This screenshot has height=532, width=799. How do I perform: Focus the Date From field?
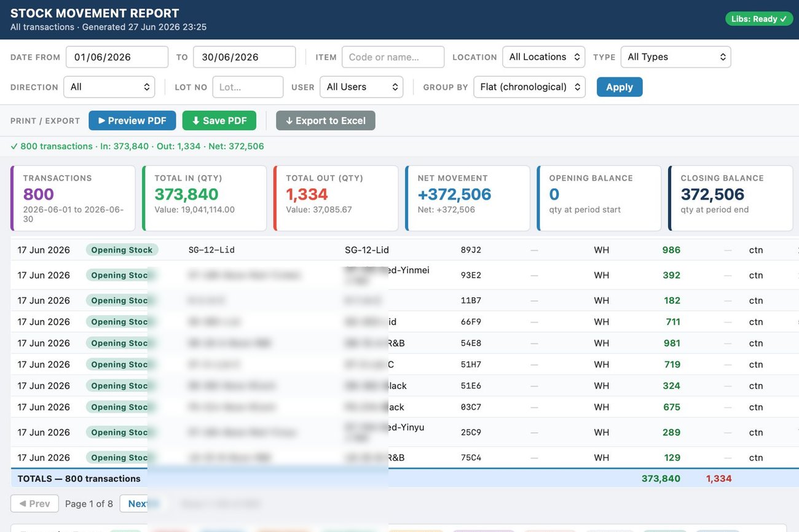click(x=117, y=57)
